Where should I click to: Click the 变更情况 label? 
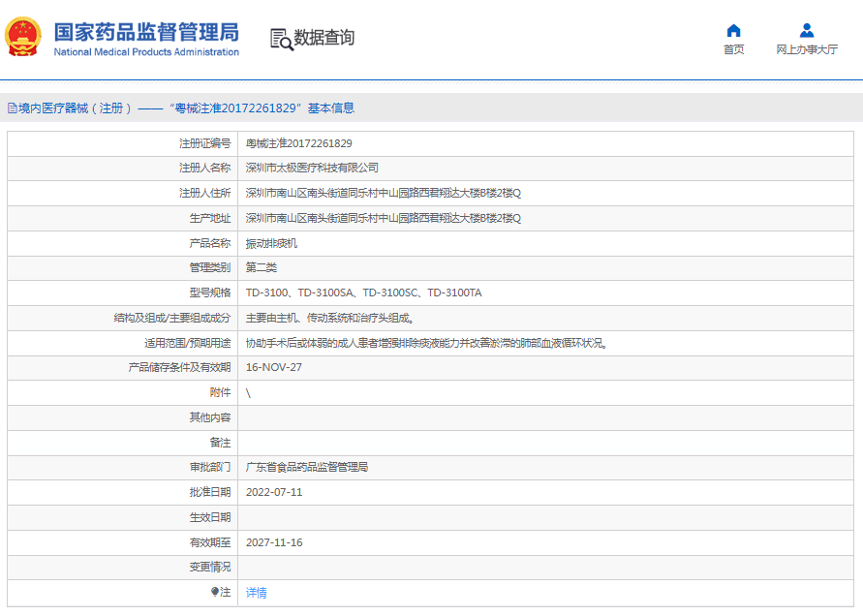click(210, 567)
